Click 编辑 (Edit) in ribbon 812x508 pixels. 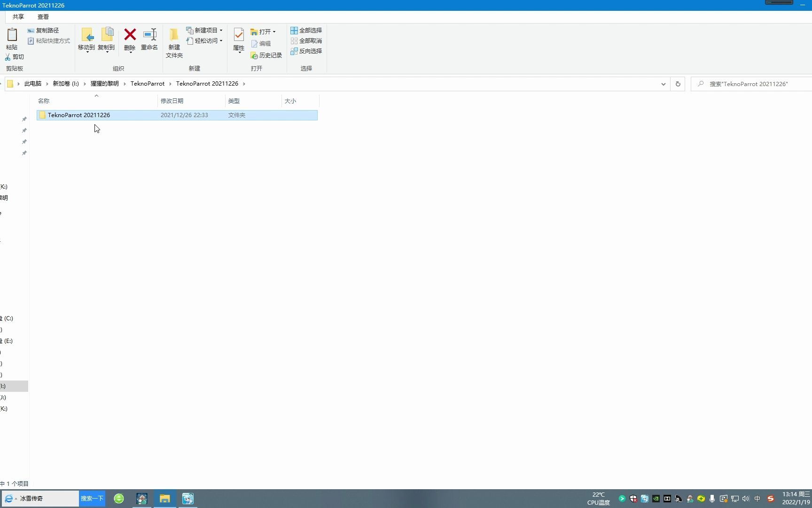point(261,44)
